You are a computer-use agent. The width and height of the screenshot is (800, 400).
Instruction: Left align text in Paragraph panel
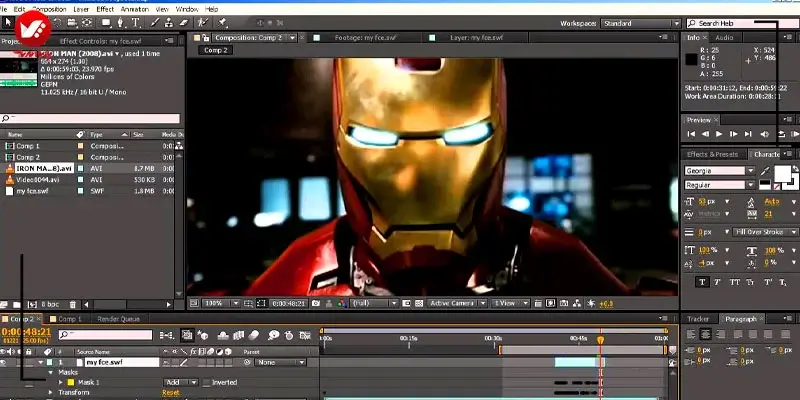click(x=691, y=334)
